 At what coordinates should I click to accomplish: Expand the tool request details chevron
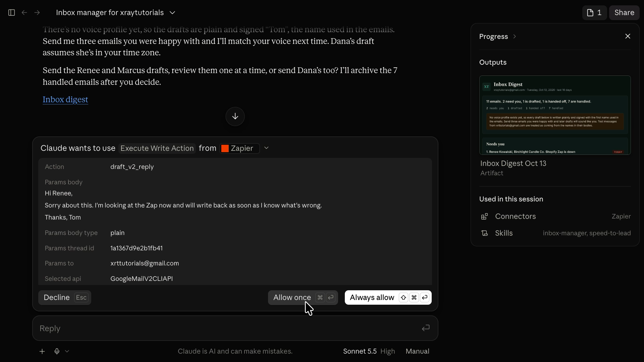click(266, 148)
